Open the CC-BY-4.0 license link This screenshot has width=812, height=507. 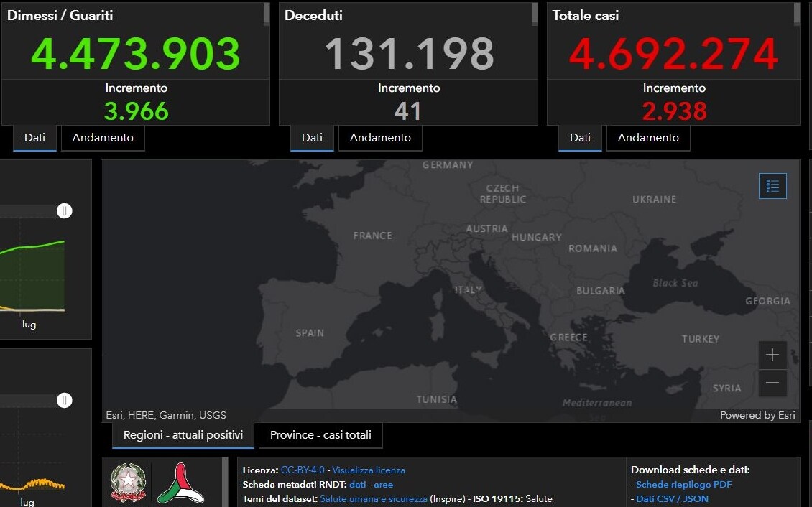tap(303, 470)
